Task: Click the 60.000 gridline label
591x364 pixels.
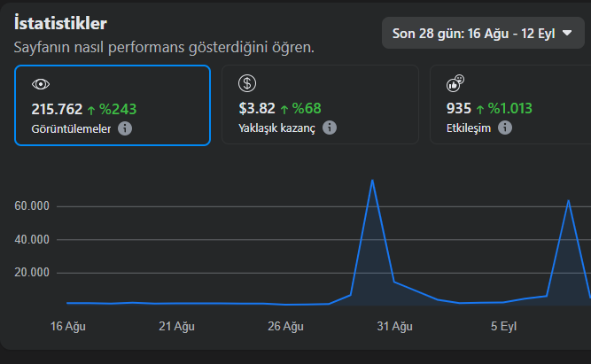Action: click(32, 206)
